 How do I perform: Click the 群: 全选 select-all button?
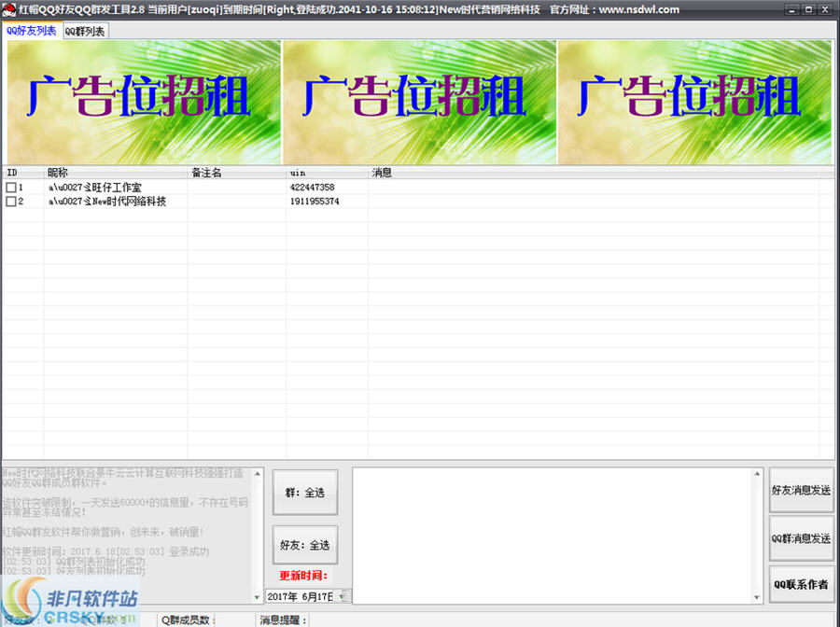point(305,492)
